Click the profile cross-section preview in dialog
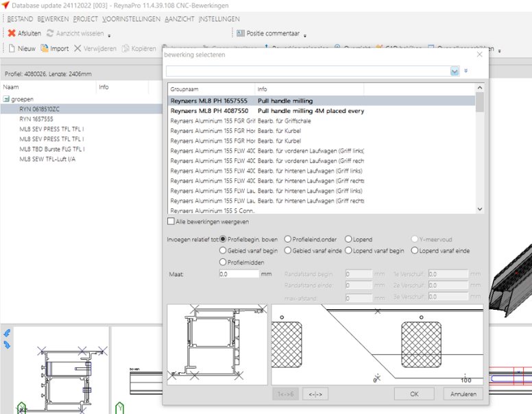The height and width of the screenshot is (414, 532). (217, 345)
